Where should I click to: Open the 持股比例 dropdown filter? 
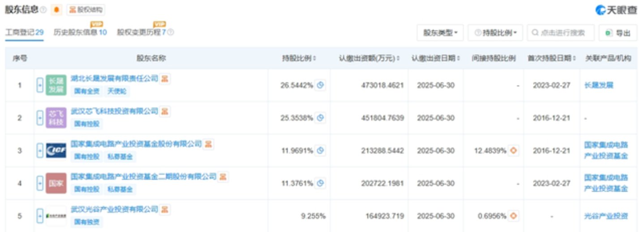tap(495, 33)
